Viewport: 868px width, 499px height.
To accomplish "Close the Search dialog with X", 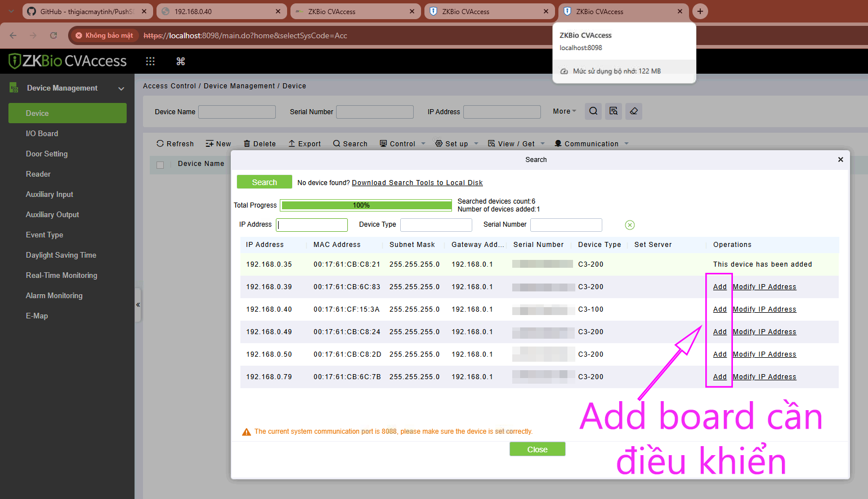I will (840, 160).
